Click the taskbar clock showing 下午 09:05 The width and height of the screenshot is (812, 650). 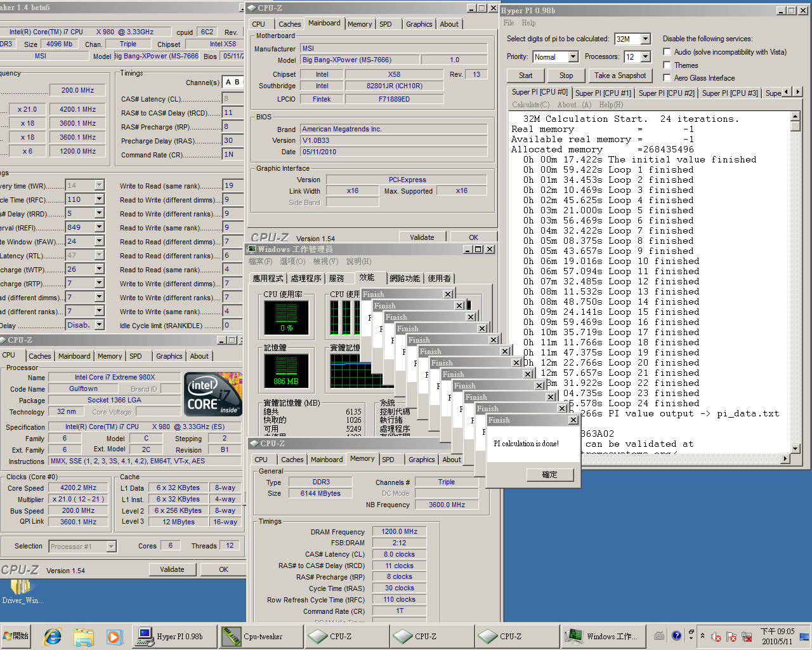777,636
